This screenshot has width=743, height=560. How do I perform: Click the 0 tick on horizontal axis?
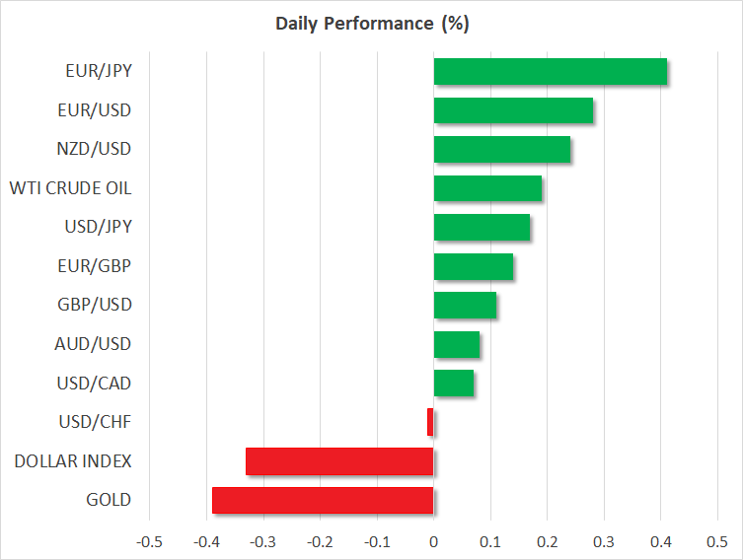click(x=433, y=541)
